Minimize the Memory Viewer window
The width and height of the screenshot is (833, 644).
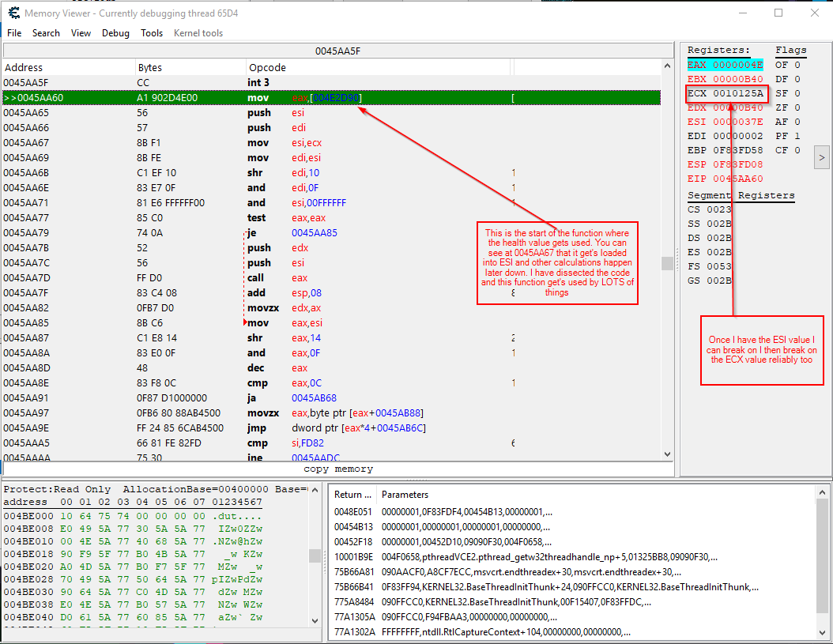[742, 13]
